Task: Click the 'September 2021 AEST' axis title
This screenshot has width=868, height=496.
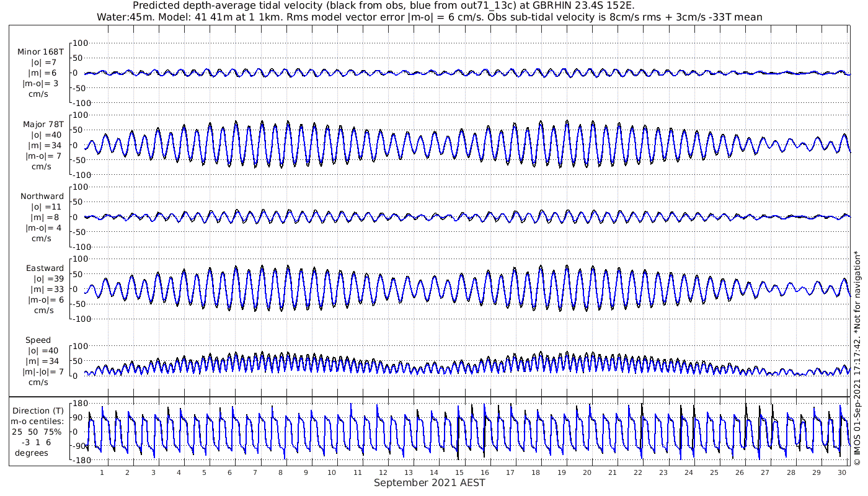Action: tap(430, 483)
